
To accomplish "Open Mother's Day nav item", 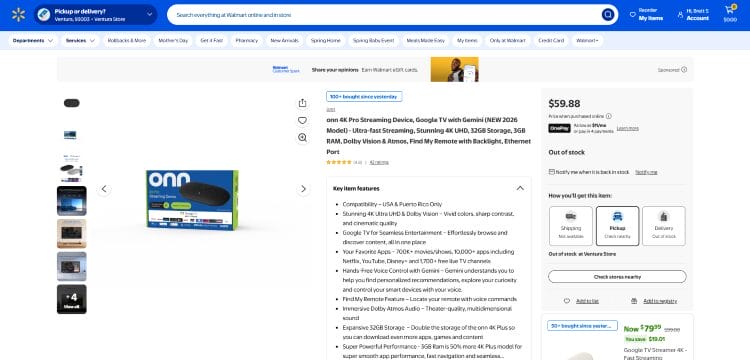I will (173, 41).
